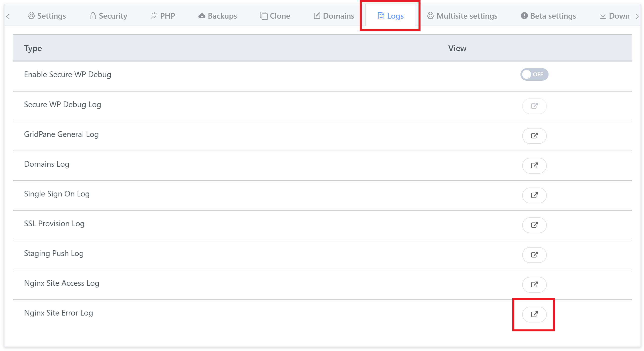Go to the Clone tab

[275, 16]
